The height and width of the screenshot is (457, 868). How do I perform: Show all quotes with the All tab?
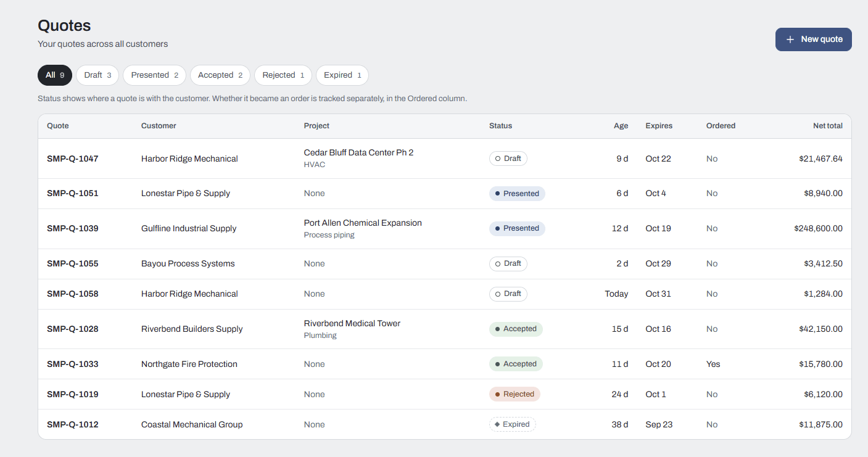click(55, 75)
